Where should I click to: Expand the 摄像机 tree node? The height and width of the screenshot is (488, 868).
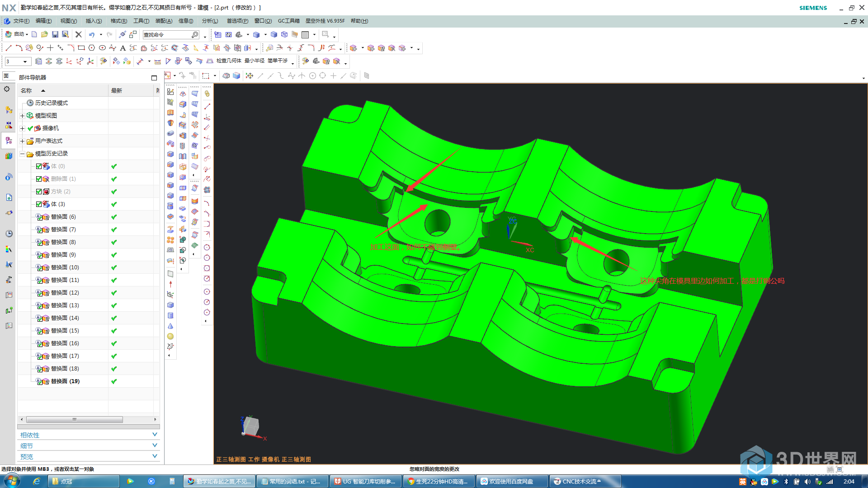[x=22, y=128]
